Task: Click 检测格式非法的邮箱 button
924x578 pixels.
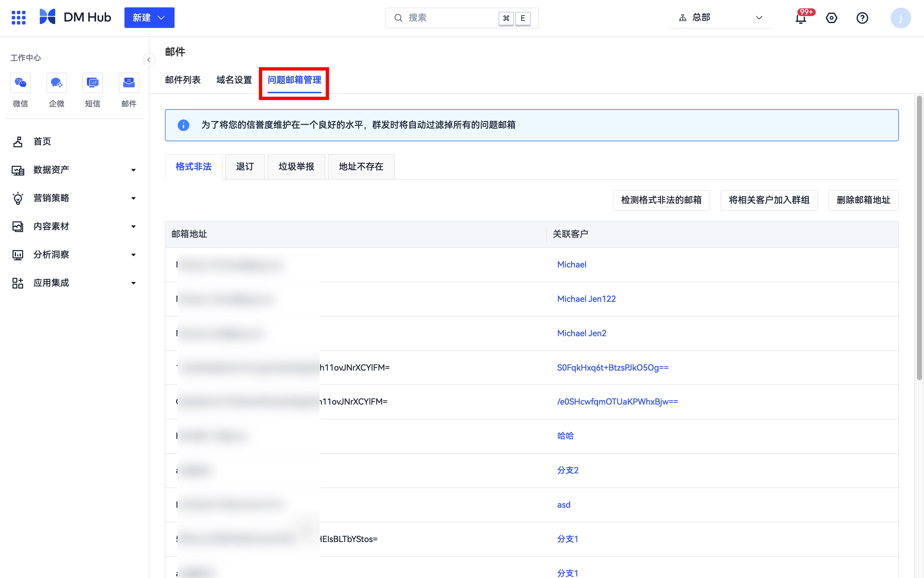Action: (x=661, y=200)
